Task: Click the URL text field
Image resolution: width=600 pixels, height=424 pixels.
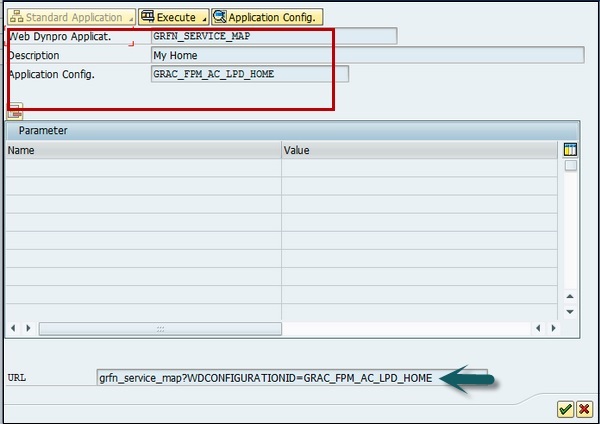Action: [291, 377]
